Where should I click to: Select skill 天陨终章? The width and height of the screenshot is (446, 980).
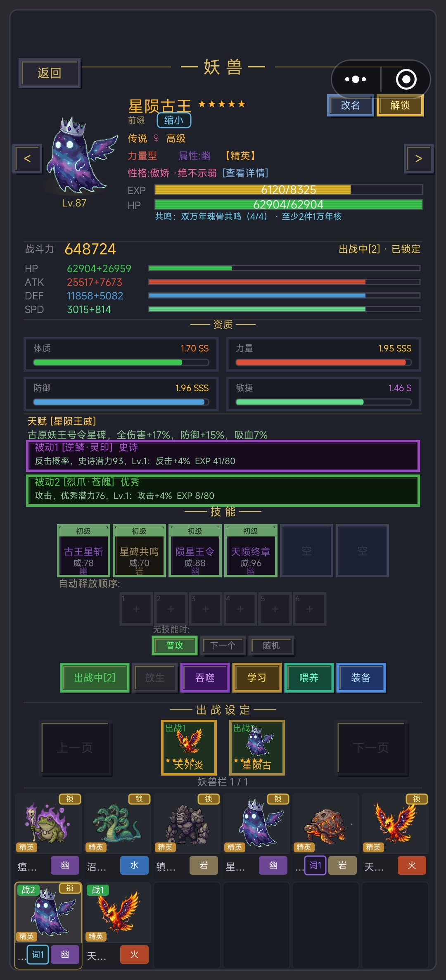click(x=251, y=551)
